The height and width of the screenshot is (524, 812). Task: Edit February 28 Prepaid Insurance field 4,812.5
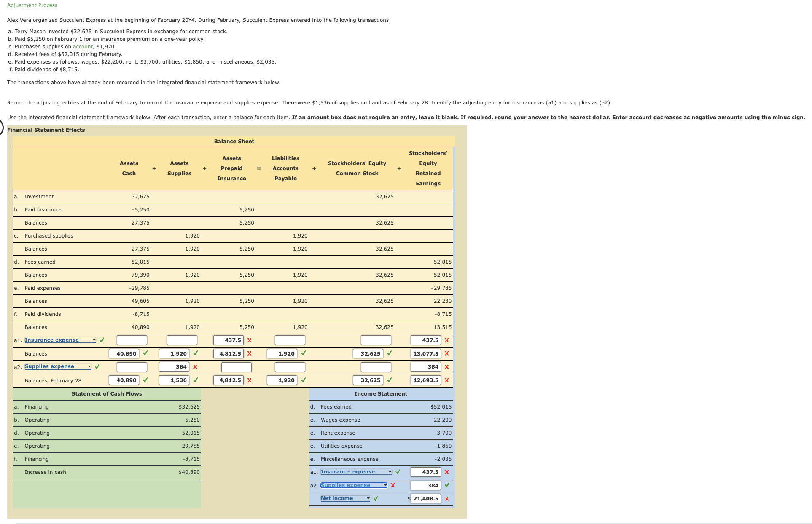229,380
